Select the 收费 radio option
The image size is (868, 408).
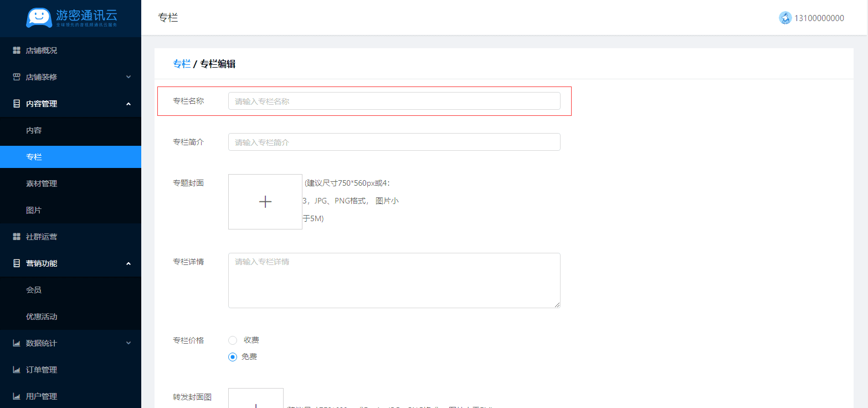coord(233,340)
